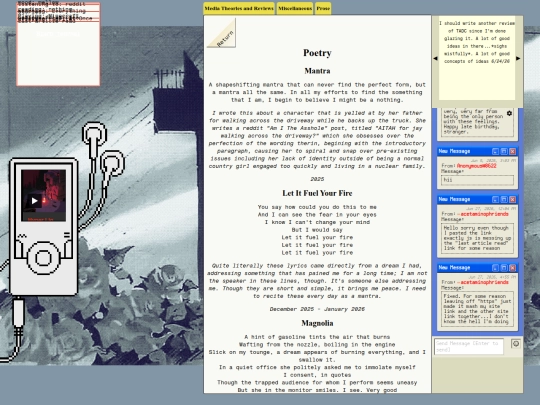Click the "Poetry" page heading
This screenshot has height=405, width=540.
[317, 53]
